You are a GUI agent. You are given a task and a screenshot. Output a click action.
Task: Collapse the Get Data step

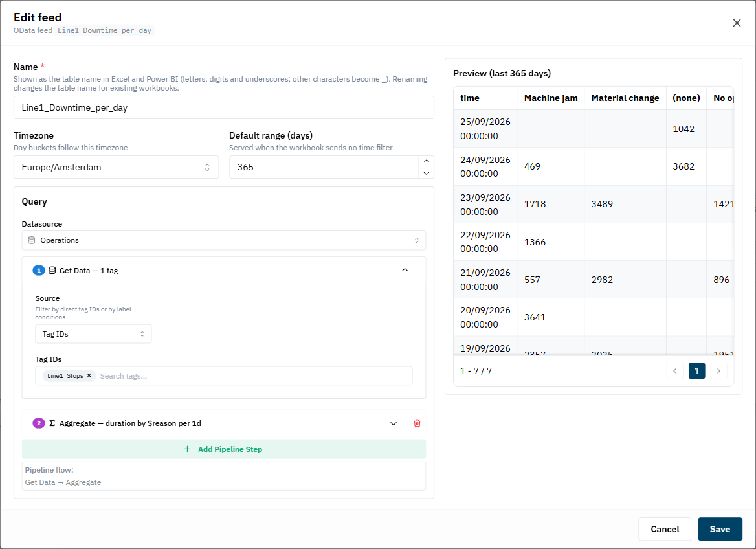click(x=405, y=270)
